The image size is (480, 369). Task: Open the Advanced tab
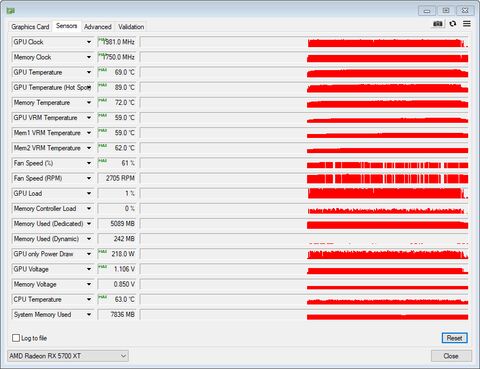(x=98, y=27)
